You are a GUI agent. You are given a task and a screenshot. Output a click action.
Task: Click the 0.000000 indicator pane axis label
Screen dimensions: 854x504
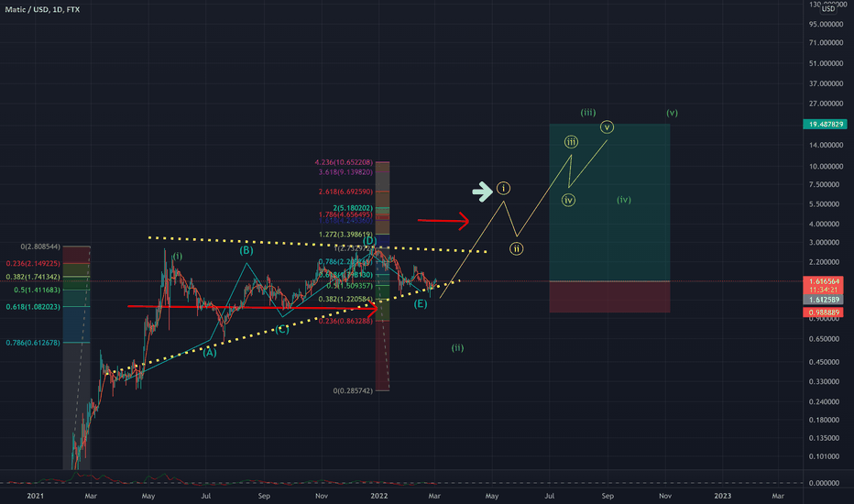tap(824, 483)
